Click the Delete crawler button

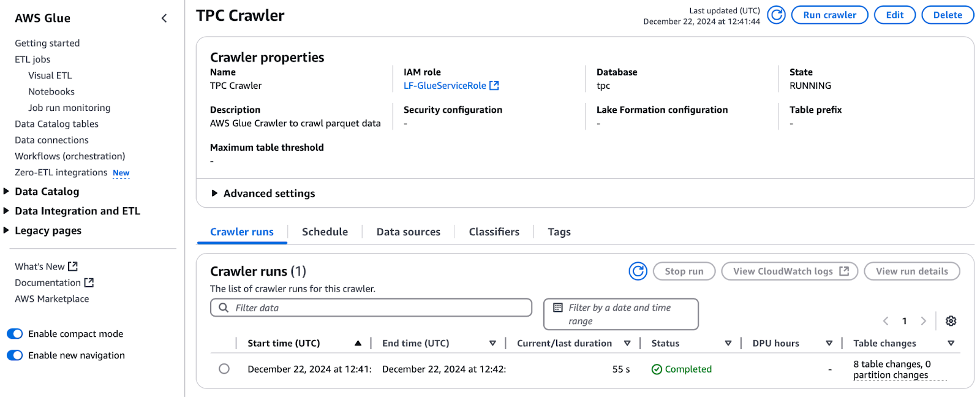[x=948, y=15]
